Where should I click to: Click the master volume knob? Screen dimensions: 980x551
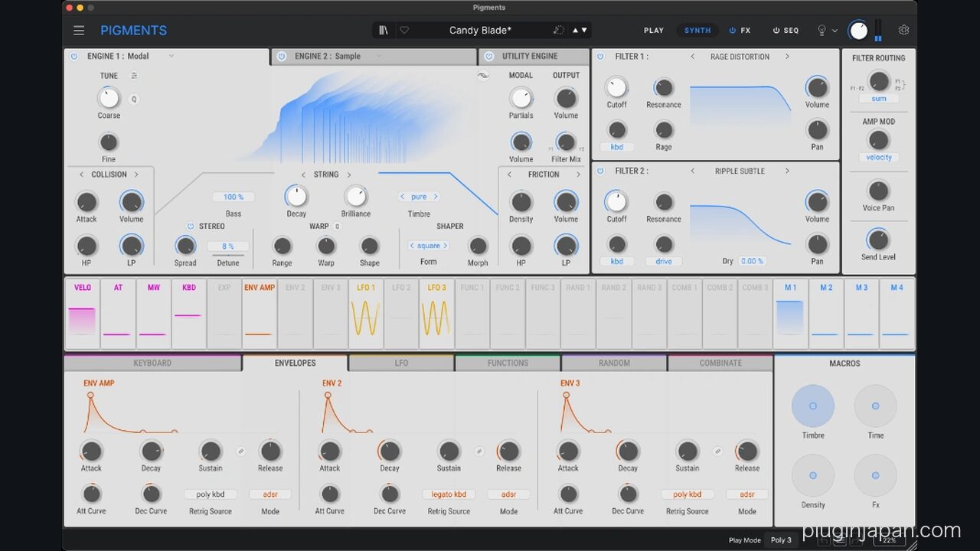859,31
